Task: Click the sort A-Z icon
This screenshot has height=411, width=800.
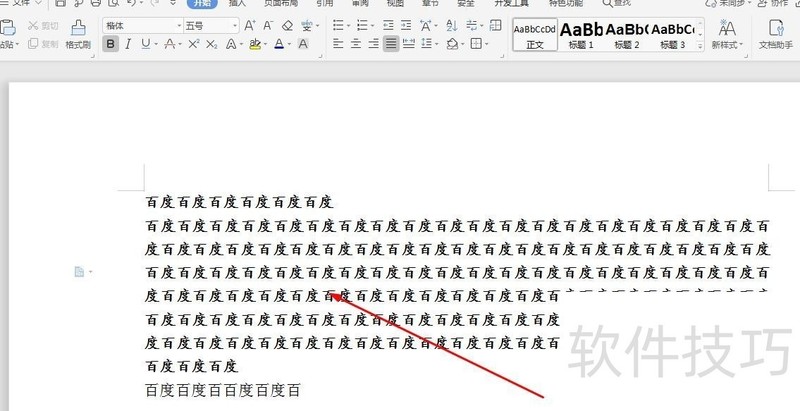Action: click(451, 25)
